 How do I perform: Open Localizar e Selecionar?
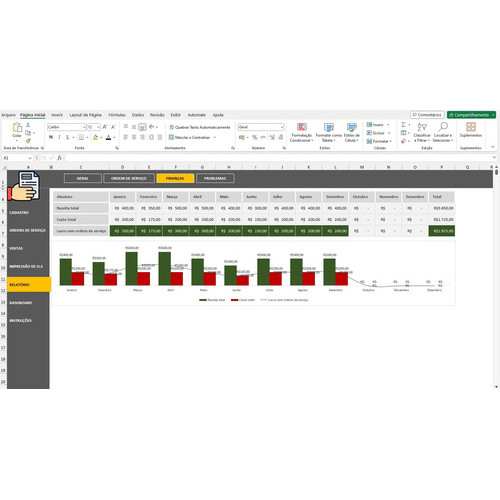tap(443, 132)
